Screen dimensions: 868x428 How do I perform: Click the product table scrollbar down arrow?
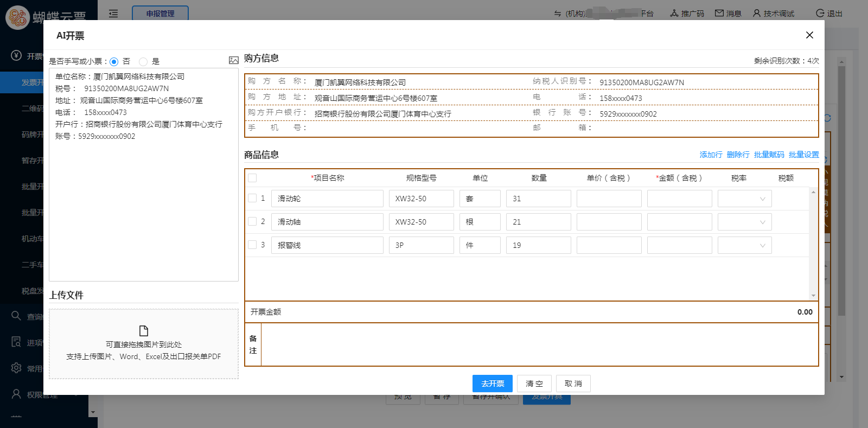point(813,296)
